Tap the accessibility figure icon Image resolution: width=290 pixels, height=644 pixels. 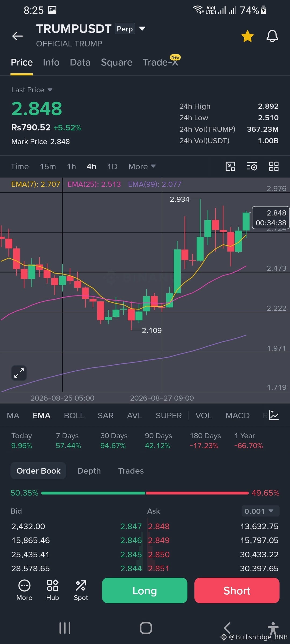[273, 628]
